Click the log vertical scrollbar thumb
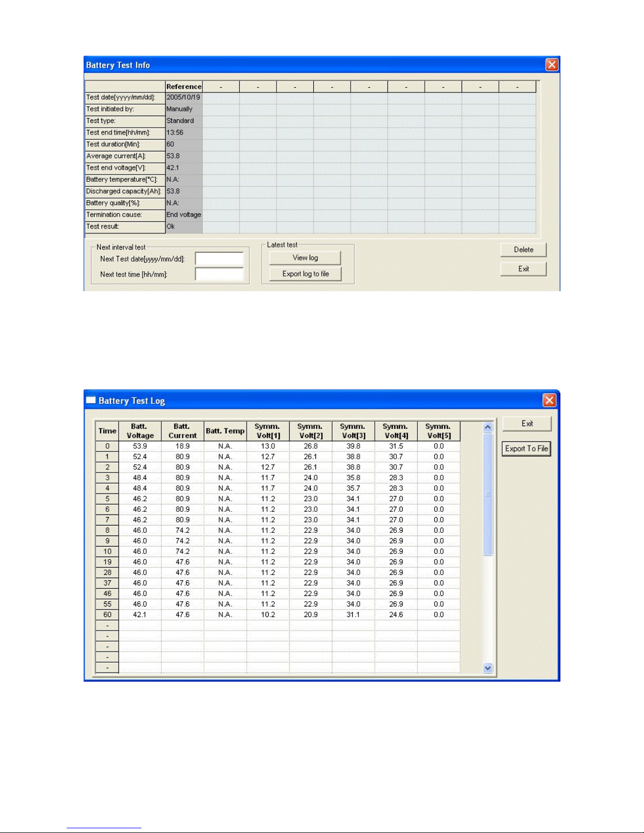The width and height of the screenshot is (644, 833). tap(488, 494)
